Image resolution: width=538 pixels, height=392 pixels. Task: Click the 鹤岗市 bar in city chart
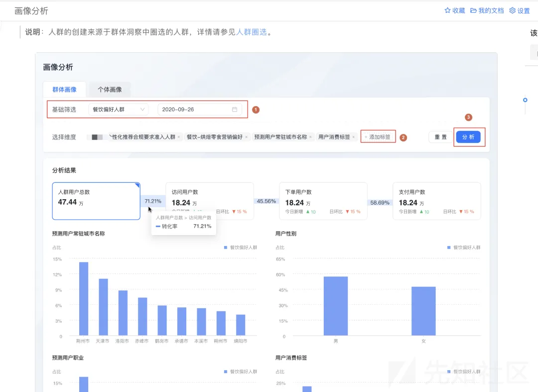[x=162, y=320]
